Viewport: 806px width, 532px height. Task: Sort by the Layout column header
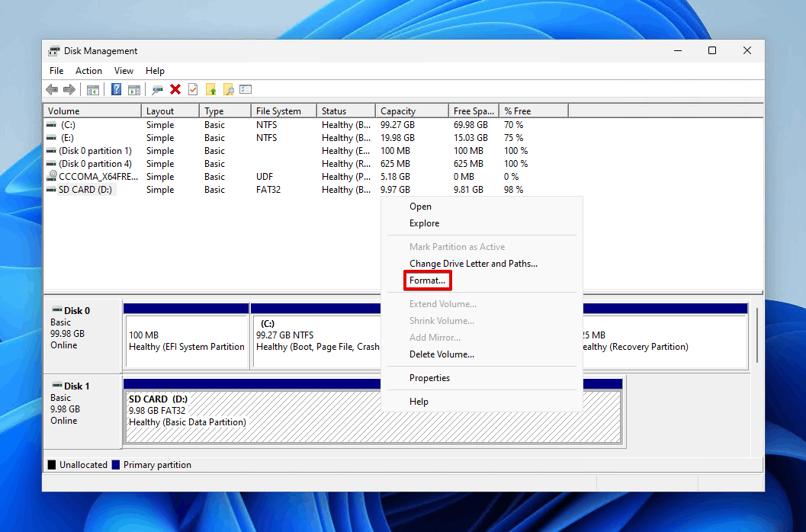pyautogui.click(x=170, y=111)
